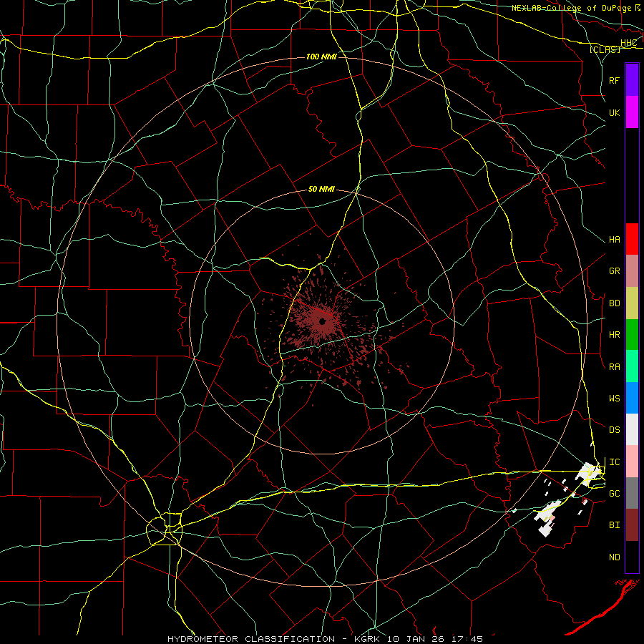Click the GC gray legend swatch
Viewport: 644px width, 644px height.
632,493
